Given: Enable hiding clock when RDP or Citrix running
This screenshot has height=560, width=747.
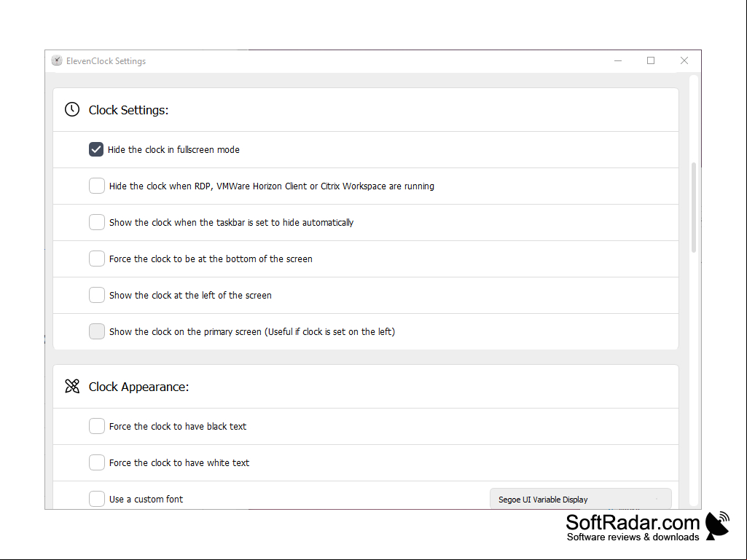Looking at the screenshot, I should click(97, 186).
